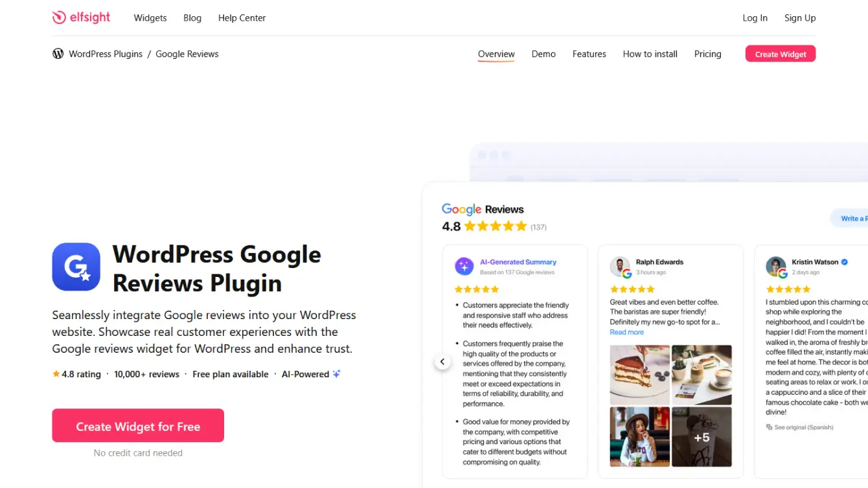The height and width of the screenshot is (488, 868).
Task: Open the Blog page
Action: [x=192, y=17]
